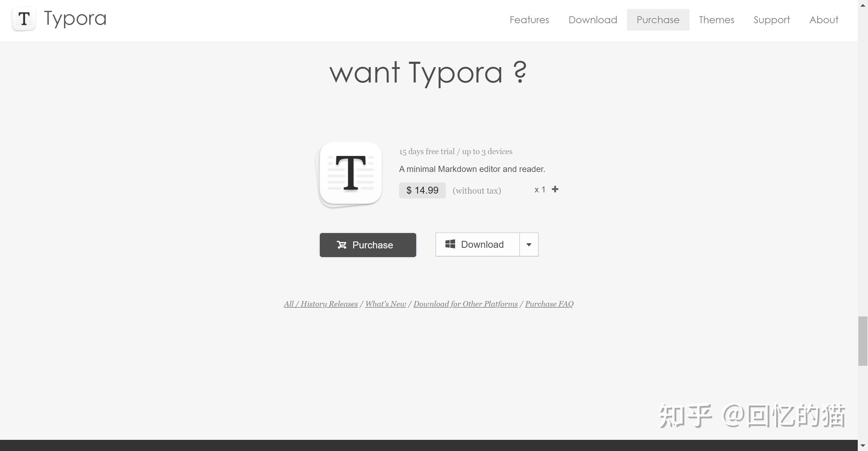Click the 'x 1' quantity text
This screenshot has height=451, width=868.
tap(540, 190)
